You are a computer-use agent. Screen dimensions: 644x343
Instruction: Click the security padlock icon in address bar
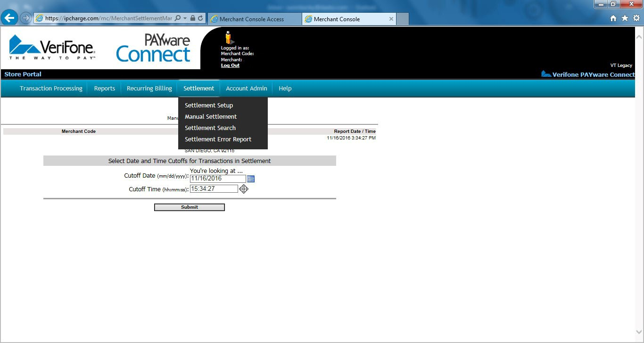pos(192,18)
